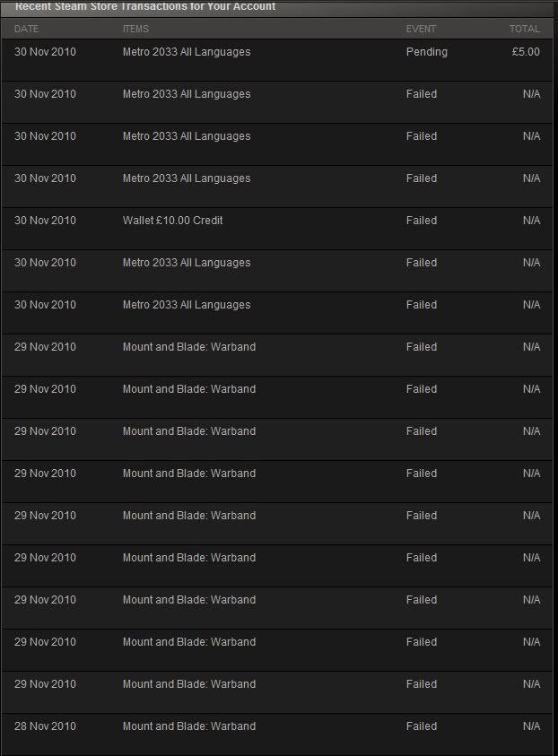558x756 pixels.
Task: Click the date of the pending Metro 2033 transaction
Action: pyautogui.click(x=45, y=52)
